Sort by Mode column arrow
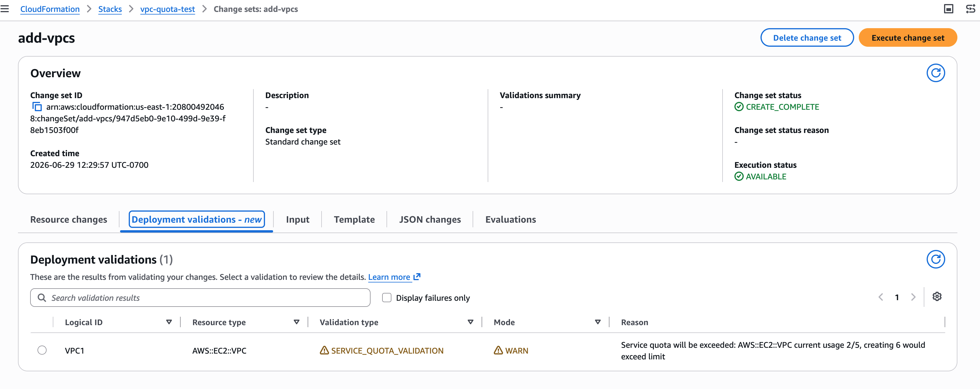This screenshot has height=389, width=980. pos(598,322)
